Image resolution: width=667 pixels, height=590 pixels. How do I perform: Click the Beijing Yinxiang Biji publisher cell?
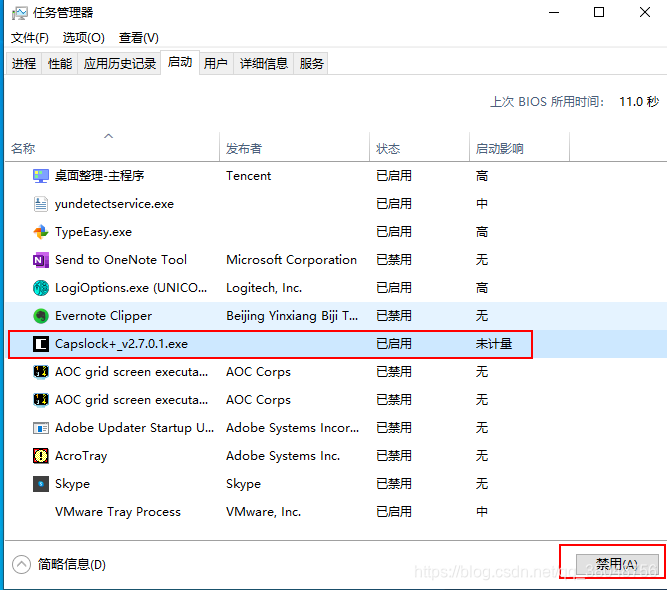(292, 316)
